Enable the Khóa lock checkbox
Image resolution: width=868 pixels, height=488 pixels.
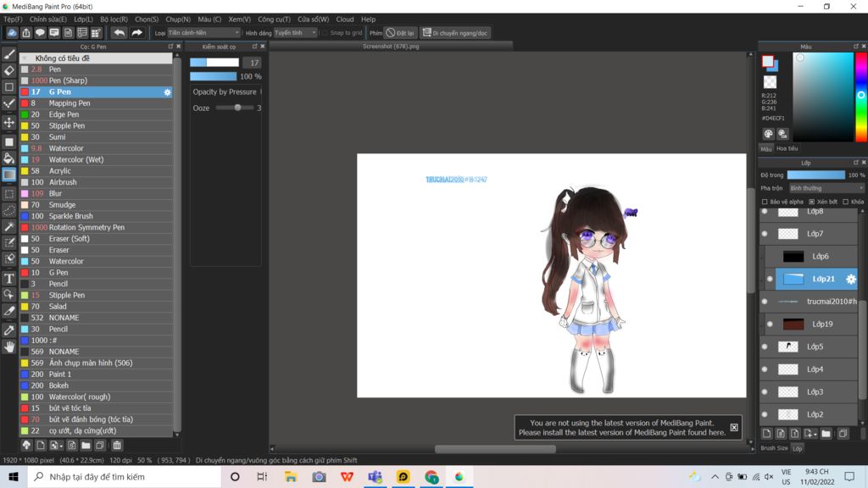click(x=845, y=202)
